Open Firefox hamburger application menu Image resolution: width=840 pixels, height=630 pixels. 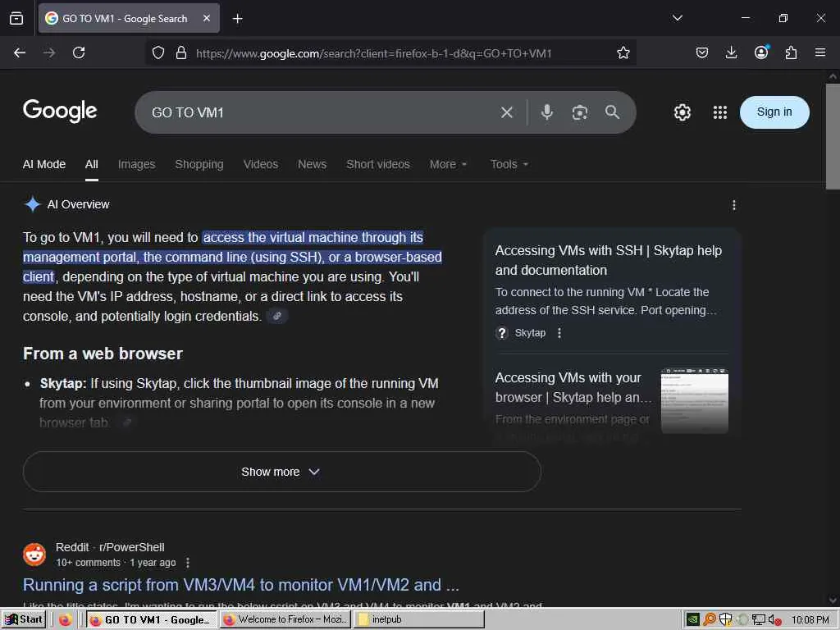(820, 52)
